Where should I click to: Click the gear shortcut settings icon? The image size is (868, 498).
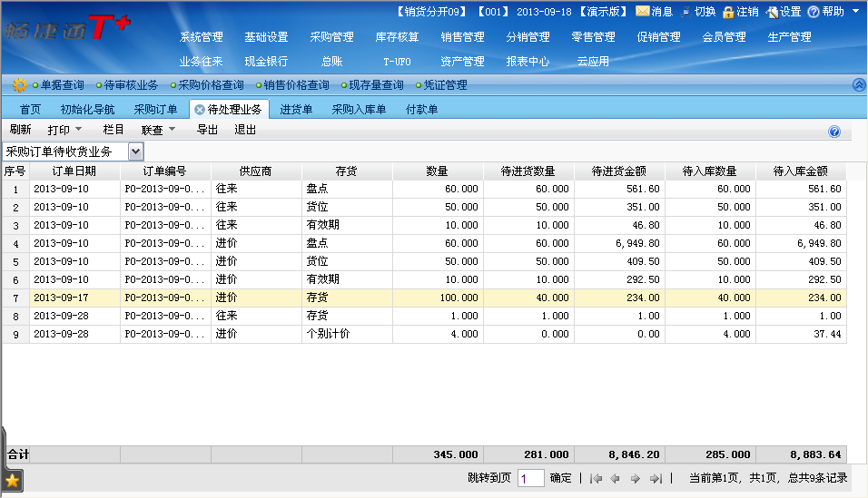coord(19,85)
